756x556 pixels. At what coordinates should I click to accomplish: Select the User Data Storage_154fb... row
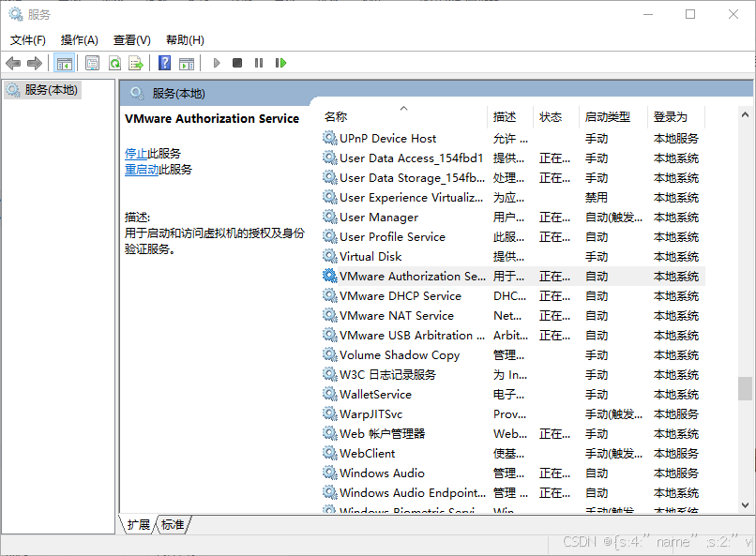513,178
